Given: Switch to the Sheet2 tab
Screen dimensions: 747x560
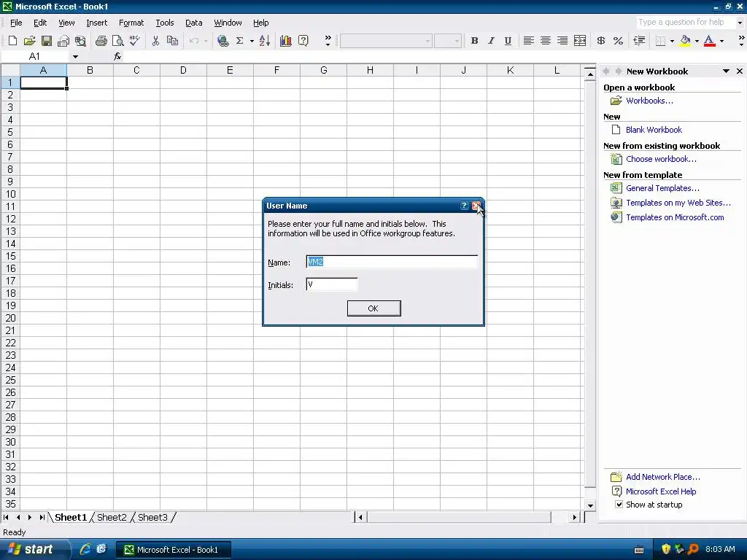Looking at the screenshot, I should pyautogui.click(x=112, y=517).
